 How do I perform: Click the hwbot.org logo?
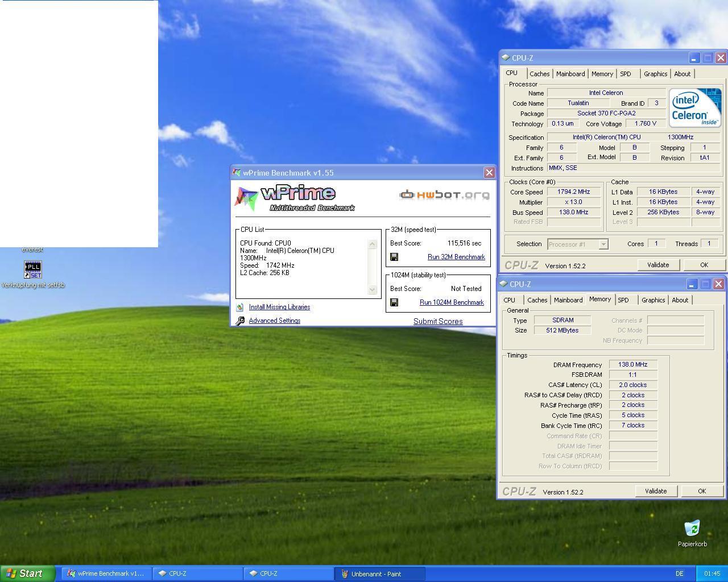[x=444, y=195]
